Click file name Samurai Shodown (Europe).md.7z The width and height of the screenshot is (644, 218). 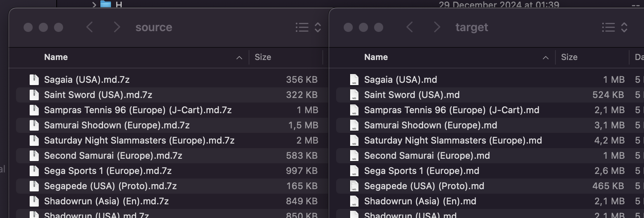click(117, 125)
